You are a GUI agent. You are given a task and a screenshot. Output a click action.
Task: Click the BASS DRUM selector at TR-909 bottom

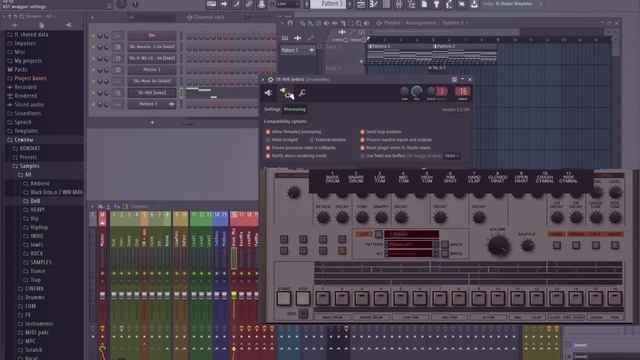(x=332, y=317)
